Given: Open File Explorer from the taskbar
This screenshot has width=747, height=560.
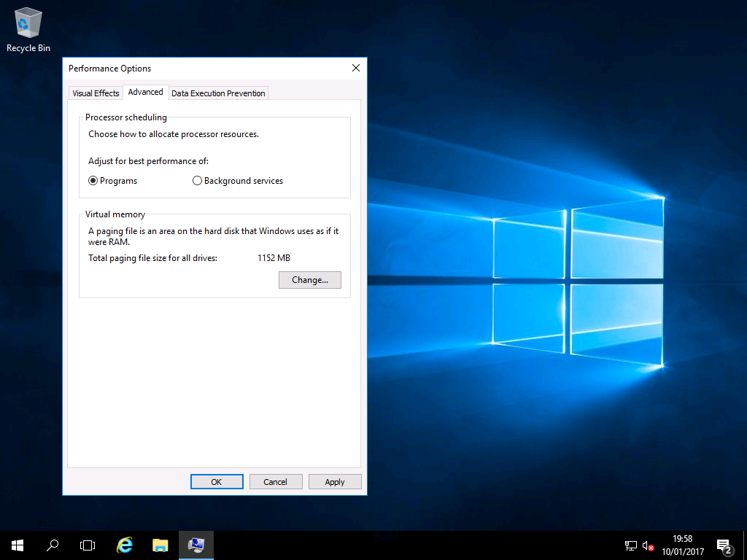Looking at the screenshot, I should (160, 545).
